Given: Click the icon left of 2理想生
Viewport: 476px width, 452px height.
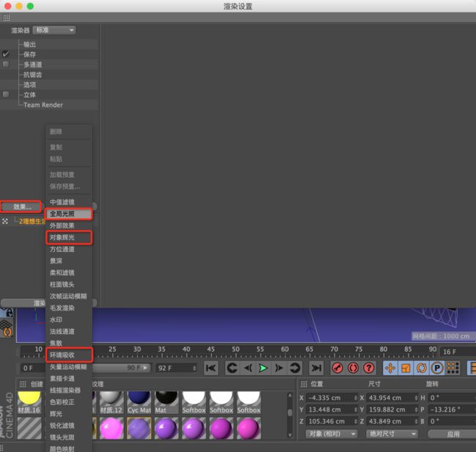Looking at the screenshot, I should (5, 221).
